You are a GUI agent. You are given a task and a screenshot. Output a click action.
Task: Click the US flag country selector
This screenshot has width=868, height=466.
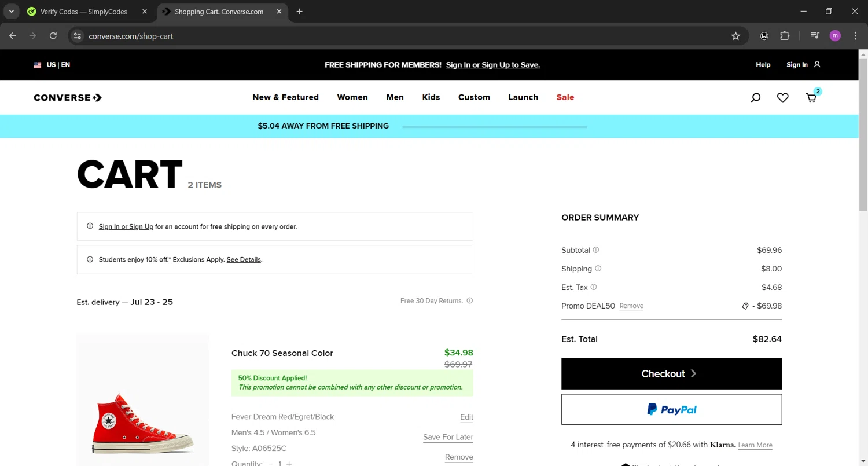click(38, 65)
